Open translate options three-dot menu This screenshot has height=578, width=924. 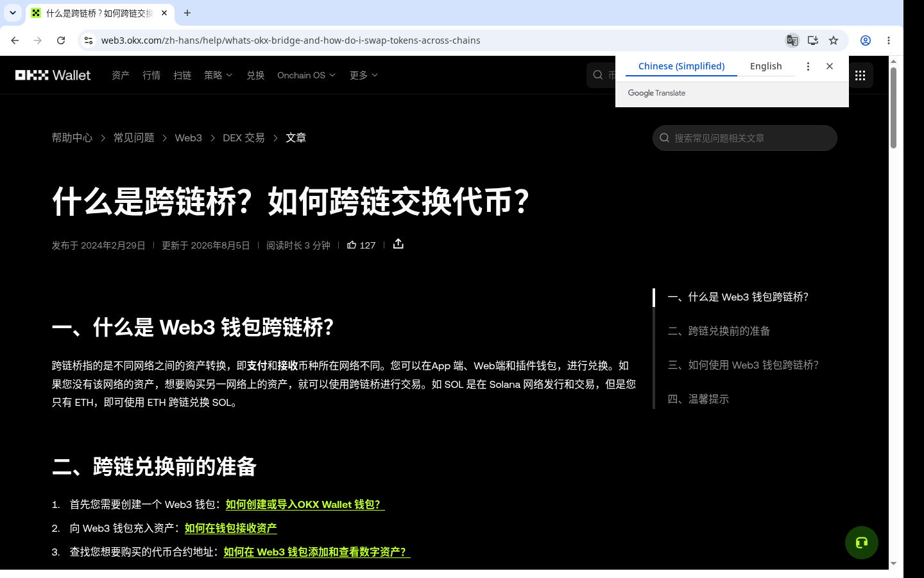pos(808,66)
